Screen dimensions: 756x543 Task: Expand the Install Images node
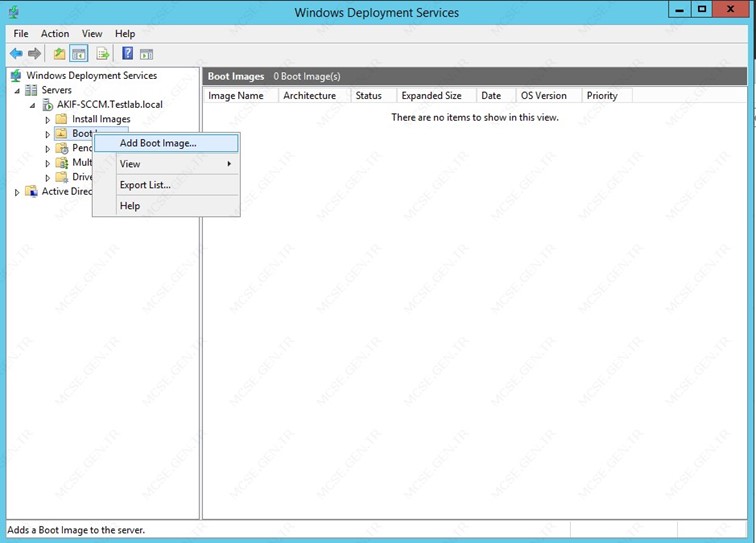(47, 120)
